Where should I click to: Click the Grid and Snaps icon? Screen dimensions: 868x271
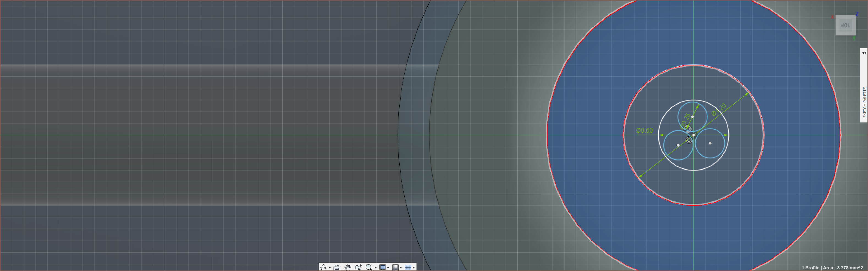[395, 267]
